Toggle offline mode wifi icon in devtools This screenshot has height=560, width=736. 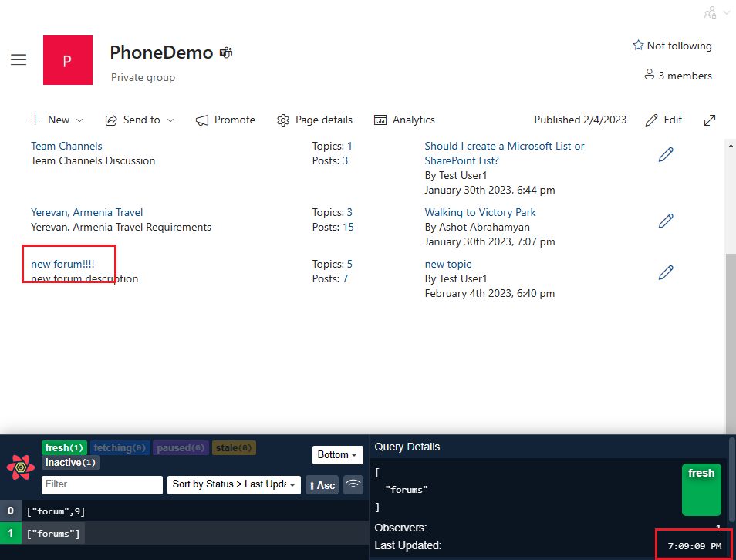[353, 484]
